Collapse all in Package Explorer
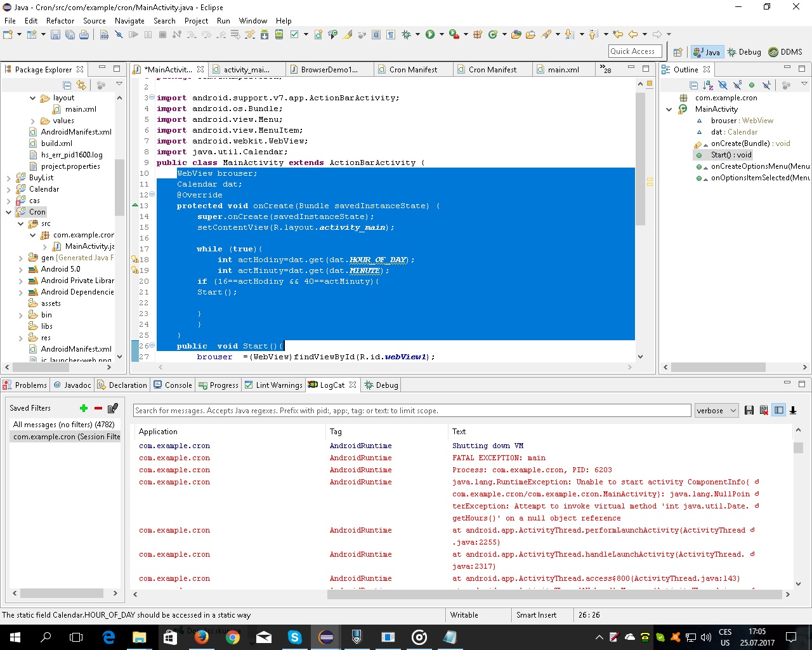 point(67,85)
